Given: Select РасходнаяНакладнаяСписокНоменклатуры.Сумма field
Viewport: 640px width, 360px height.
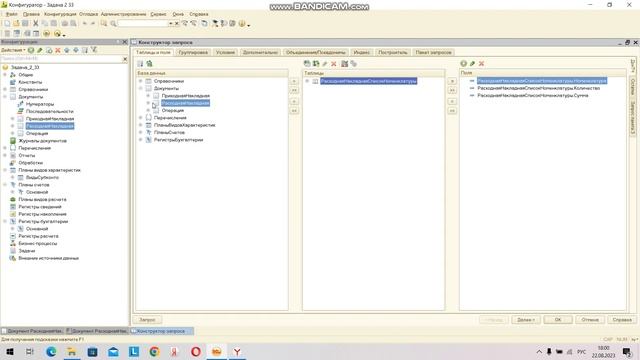Looking at the screenshot, I should (533, 96).
